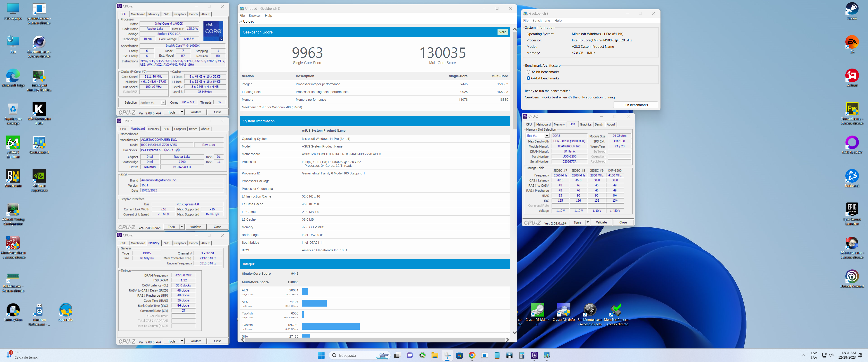The height and width of the screenshot is (362, 868).
Task: Open the MSI Kombustor 4 x64 icon
Action: coord(39,114)
